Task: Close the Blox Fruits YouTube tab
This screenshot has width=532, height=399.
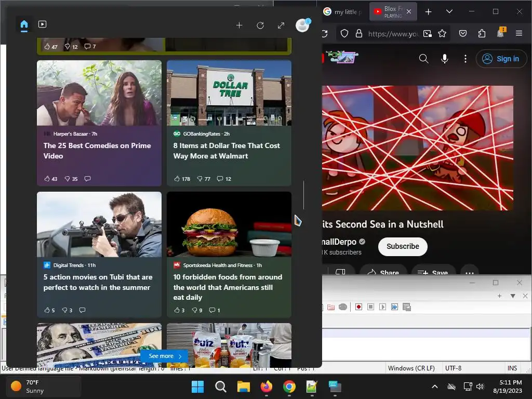Action: coord(409,11)
